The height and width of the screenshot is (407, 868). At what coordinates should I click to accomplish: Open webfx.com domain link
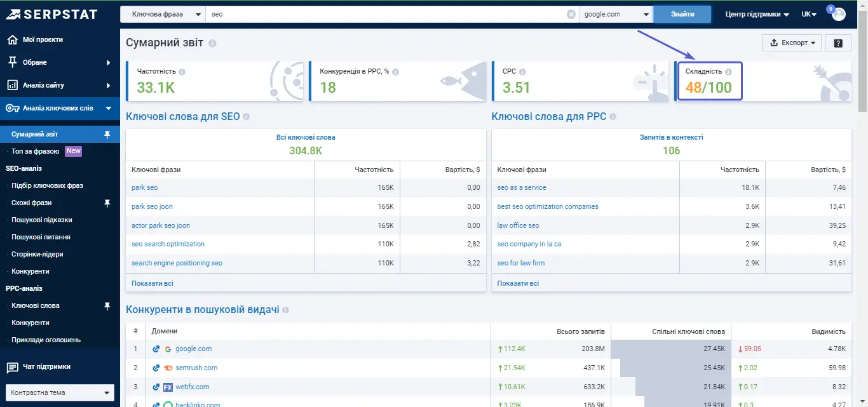pyautogui.click(x=193, y=387)
